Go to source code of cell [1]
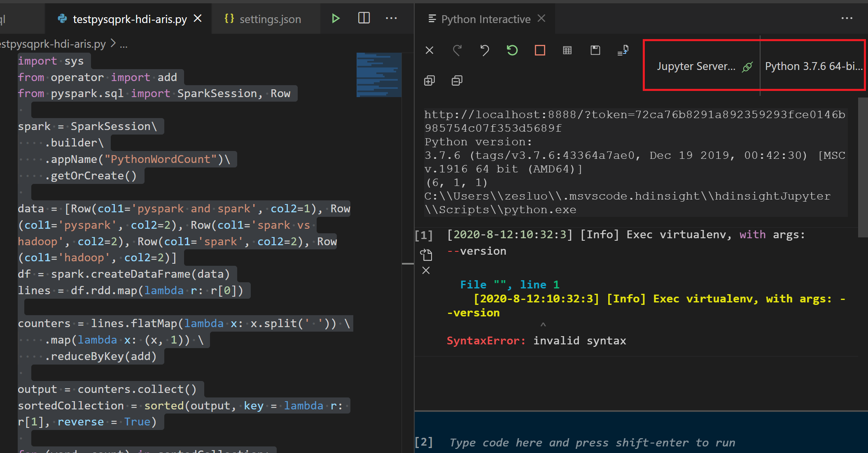 coord(426,254)
